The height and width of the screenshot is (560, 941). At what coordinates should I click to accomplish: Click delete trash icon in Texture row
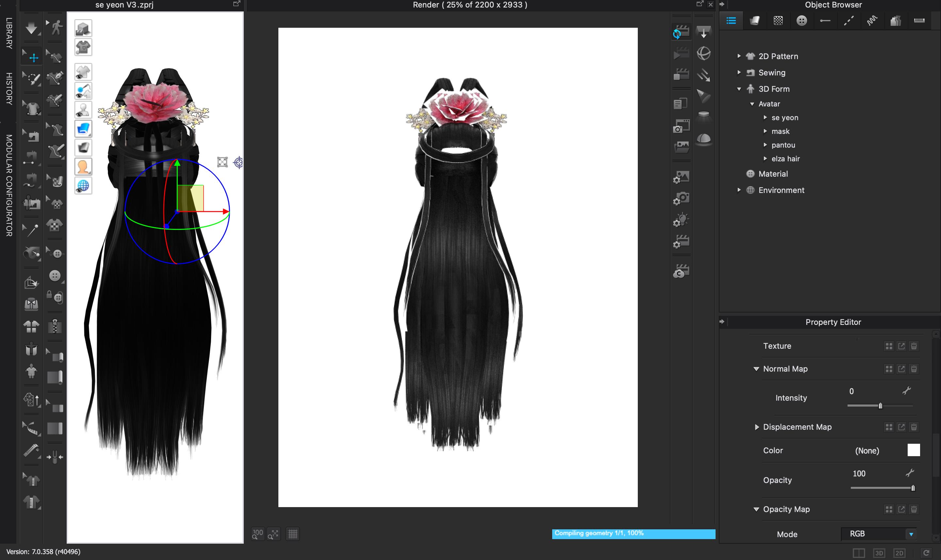(914, 346)
